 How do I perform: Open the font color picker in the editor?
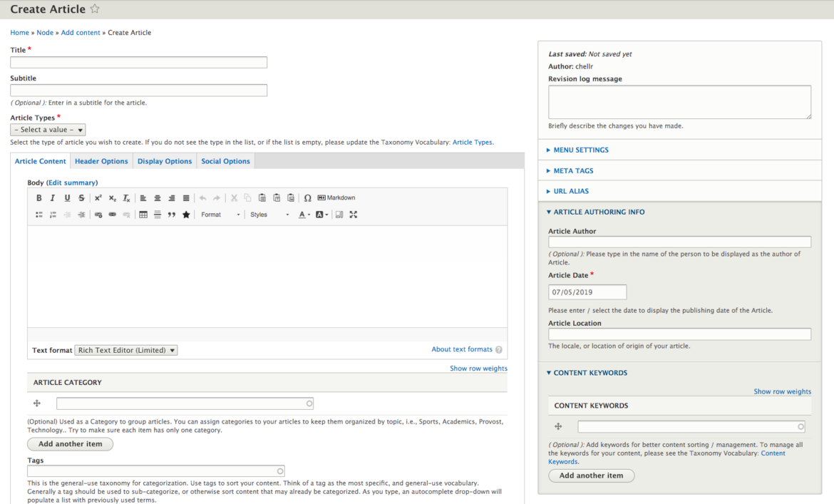[x=303, y=215]
